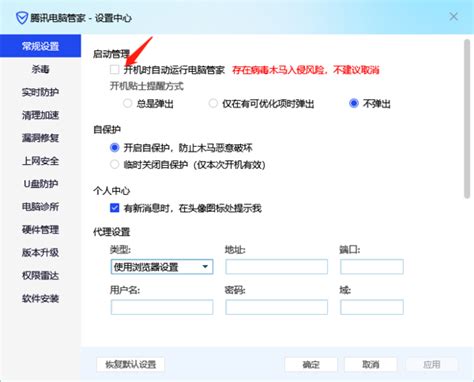The height and width of the screenshot is (382, 474).
Task: Click the 应用 button
Action: pyautogui.click(x=432, y=364)
